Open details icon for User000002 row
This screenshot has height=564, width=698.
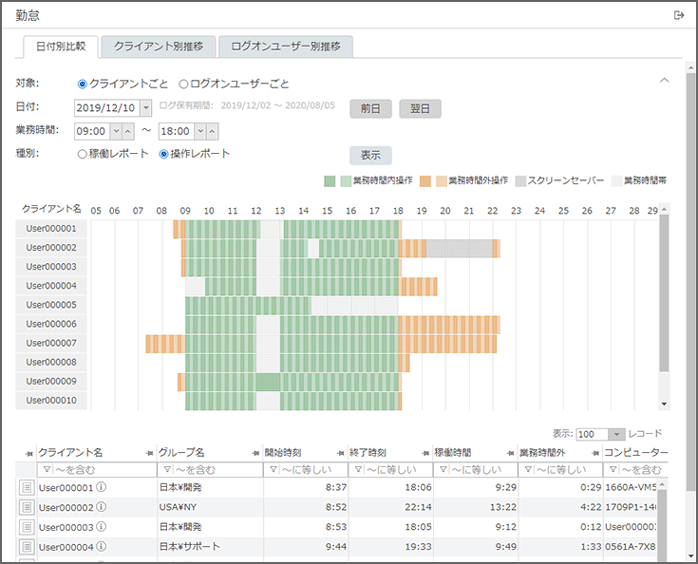point(27,507)
